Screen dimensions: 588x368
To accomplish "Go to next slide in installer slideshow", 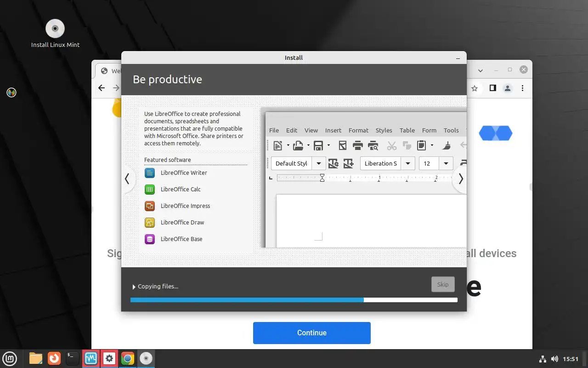I will 461,179.
